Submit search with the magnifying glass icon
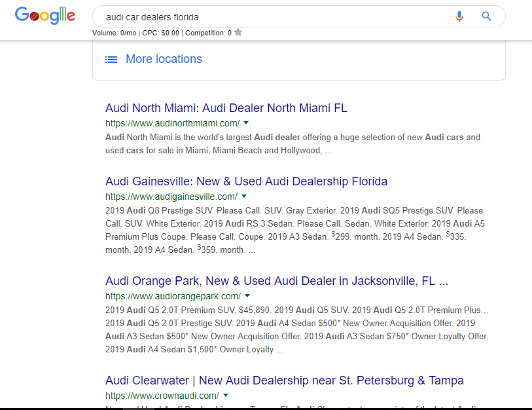This screenshot has width=532, height=410. click(x=487, y=16)
